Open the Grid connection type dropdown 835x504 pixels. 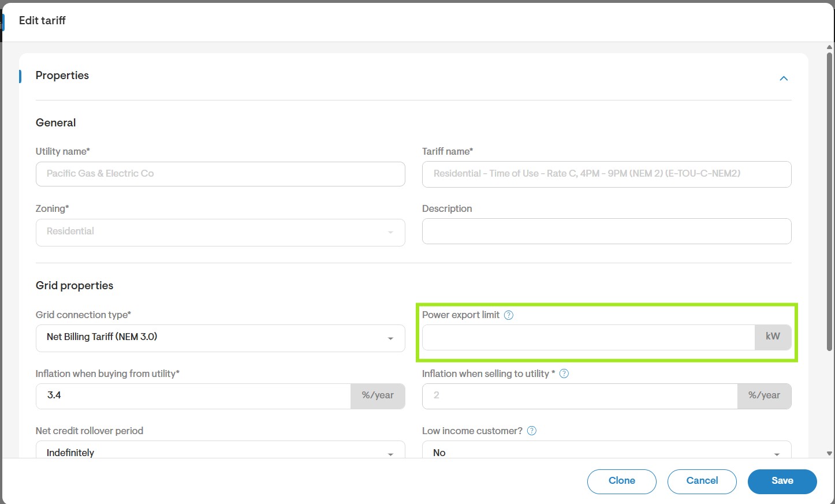point(220,338)
